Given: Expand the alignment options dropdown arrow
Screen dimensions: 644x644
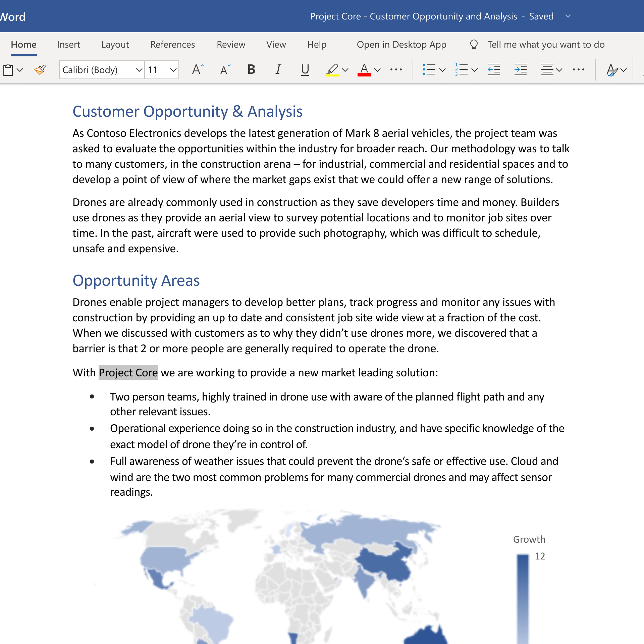Looking at the screenshot, I should click(559, 70).
